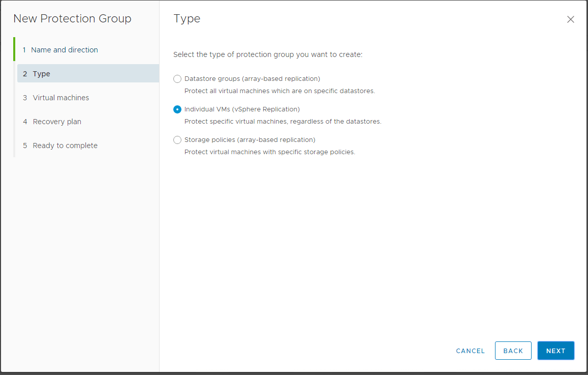Open the Ready to complete step
The image size is (588, 375).
pos(65,146)
